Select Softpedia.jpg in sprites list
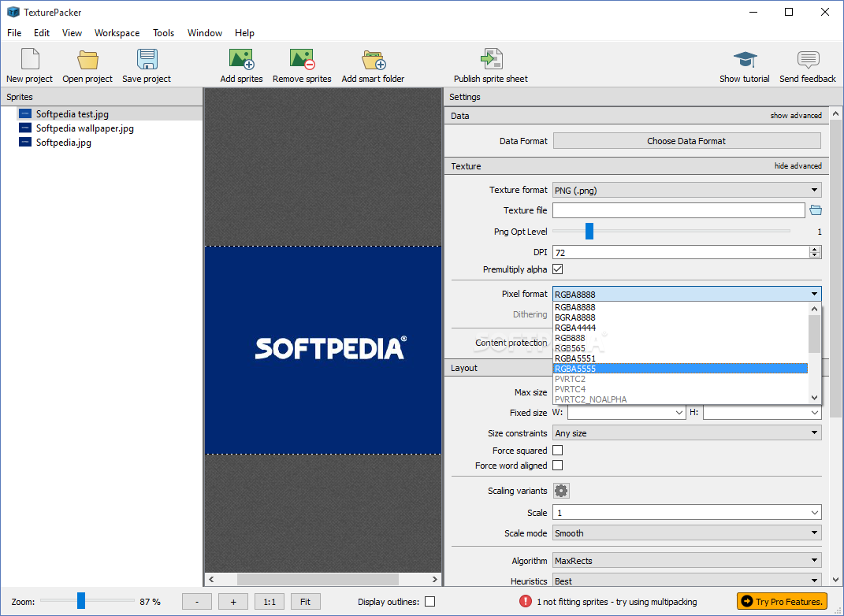This screenshot has height=616, width=844. (64, 143)
